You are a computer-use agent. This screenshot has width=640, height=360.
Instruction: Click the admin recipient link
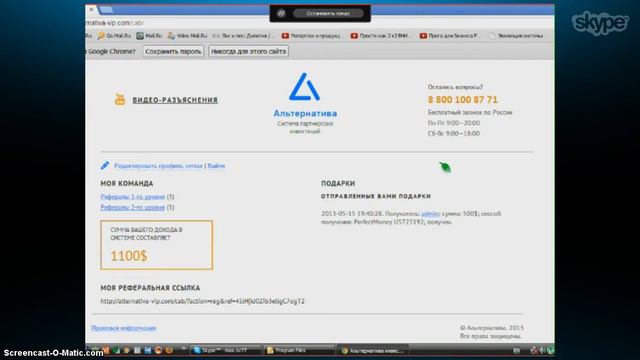(430, 213)
